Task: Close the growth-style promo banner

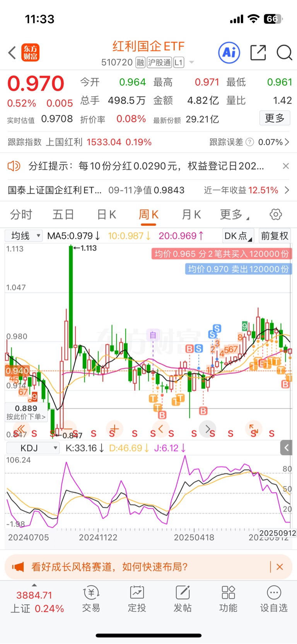Action: tap(280, 567)
